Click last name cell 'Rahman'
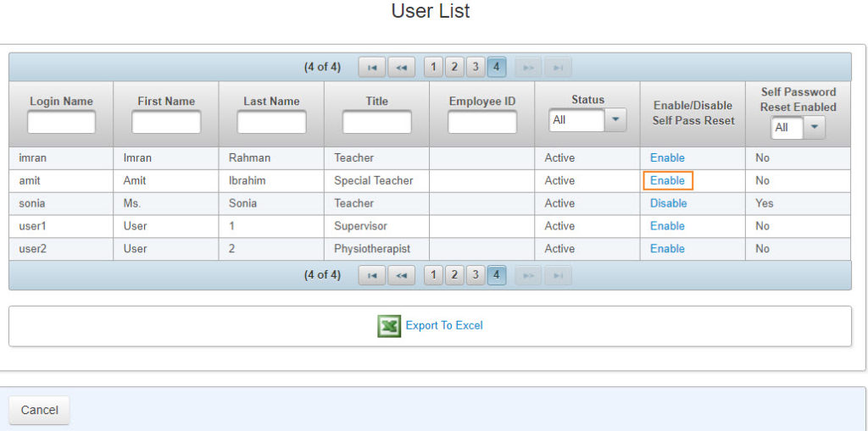The width and height of the screenshot is (868, 431). [250, 157]
